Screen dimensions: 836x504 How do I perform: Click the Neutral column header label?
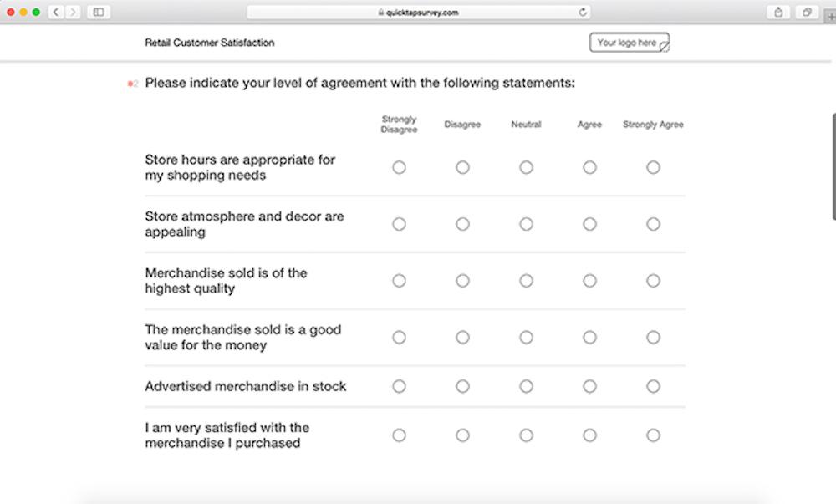tap(526, 124)
